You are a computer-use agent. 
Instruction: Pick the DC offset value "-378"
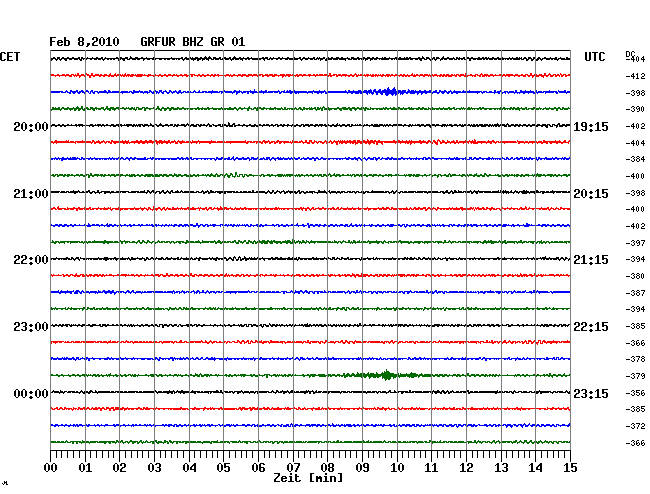click(x=635, y=359)
